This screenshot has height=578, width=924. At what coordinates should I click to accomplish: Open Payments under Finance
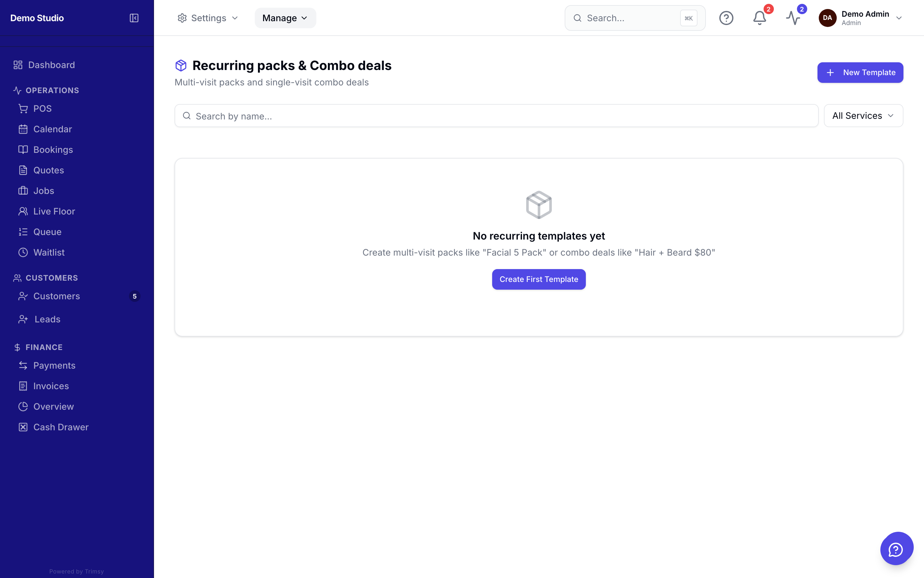(x=54, y=365)
